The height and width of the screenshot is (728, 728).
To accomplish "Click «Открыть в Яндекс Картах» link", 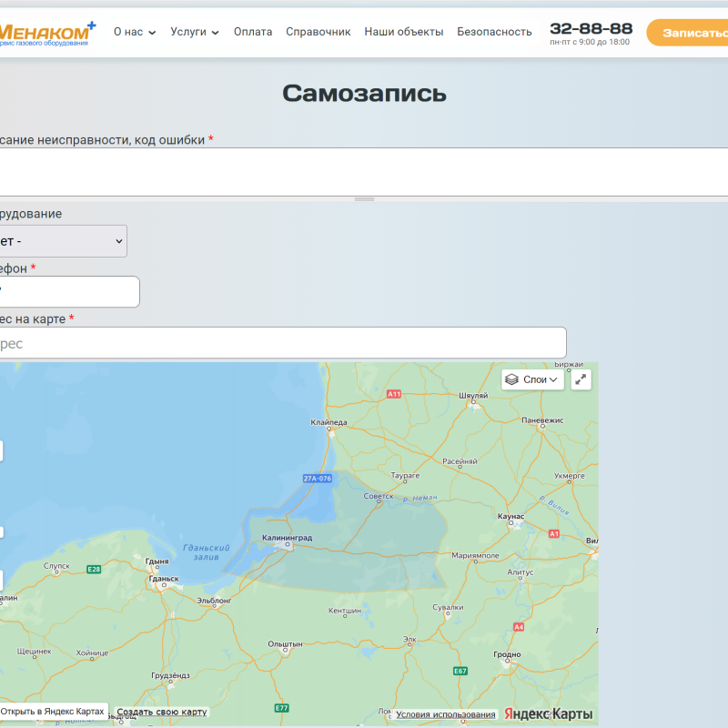I will (x=53, y=712).
